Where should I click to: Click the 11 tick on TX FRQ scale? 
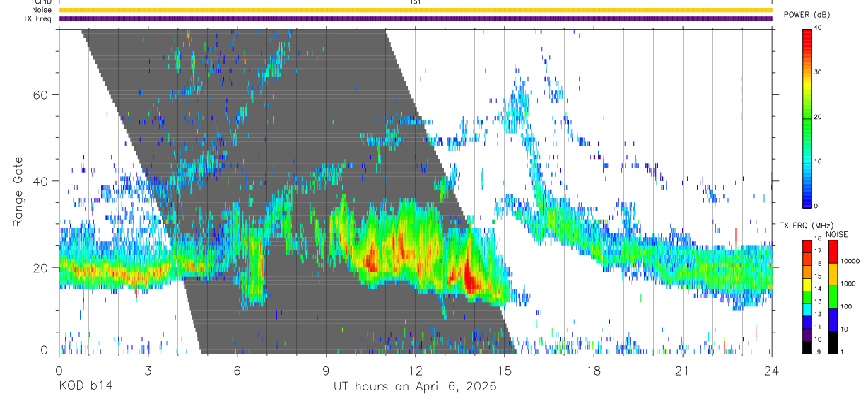pos(818,327)
